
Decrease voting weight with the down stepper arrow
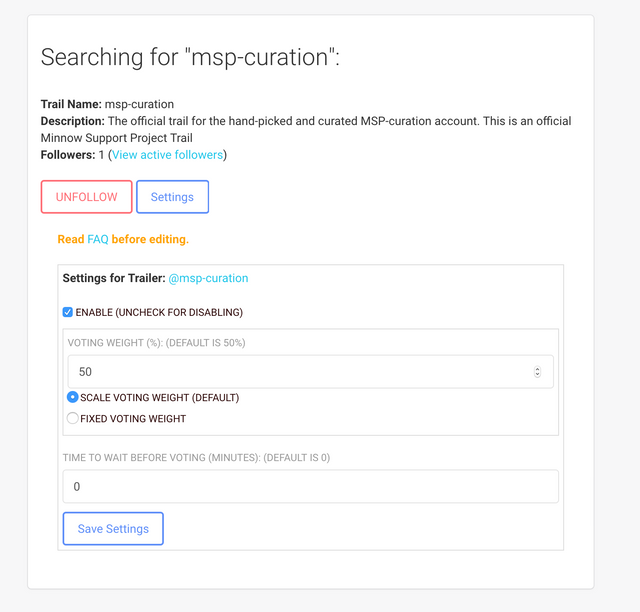pyautogui.click(x=537, y=374)
